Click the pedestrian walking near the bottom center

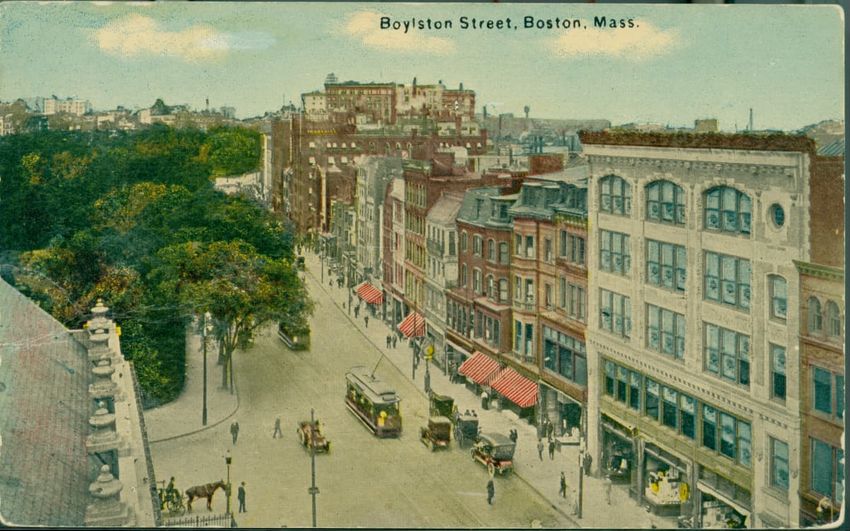pos(490,491)
